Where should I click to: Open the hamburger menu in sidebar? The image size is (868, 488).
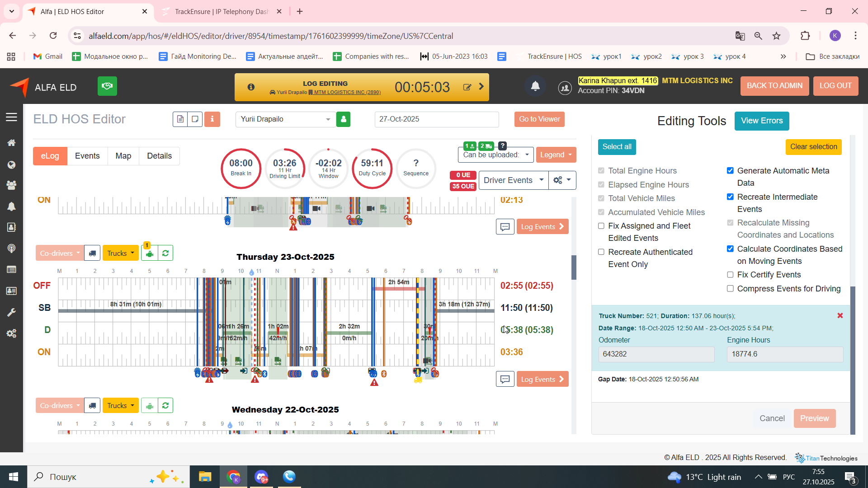click(11, 117)
